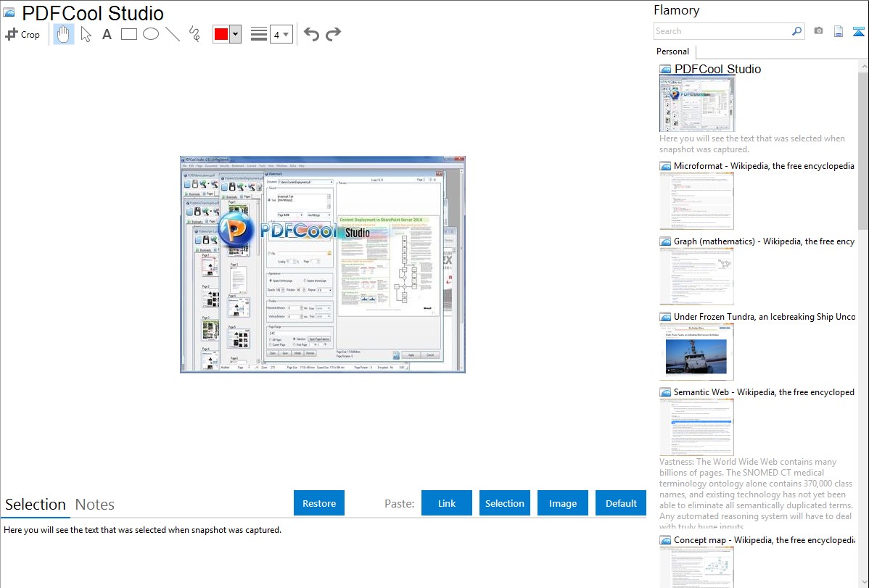Click the selected text placeholder in bottom panel
Screen dimensions: 869x588
pos(142,530)
